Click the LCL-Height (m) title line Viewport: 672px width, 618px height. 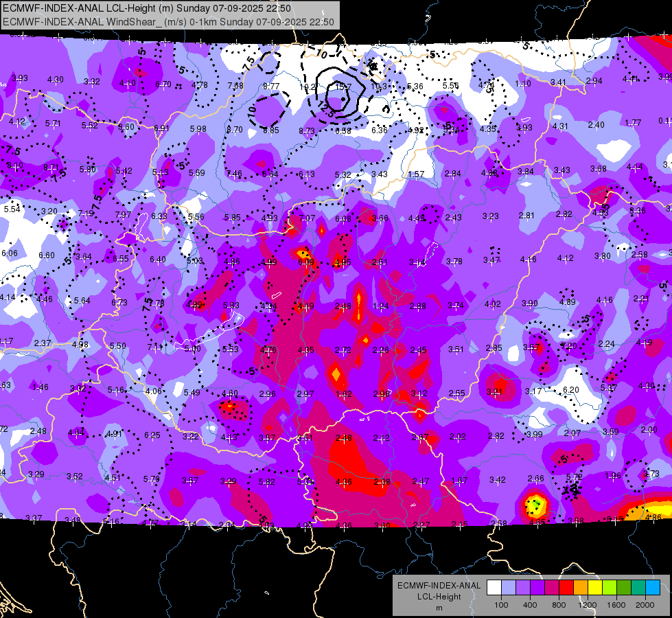[147, 8]
